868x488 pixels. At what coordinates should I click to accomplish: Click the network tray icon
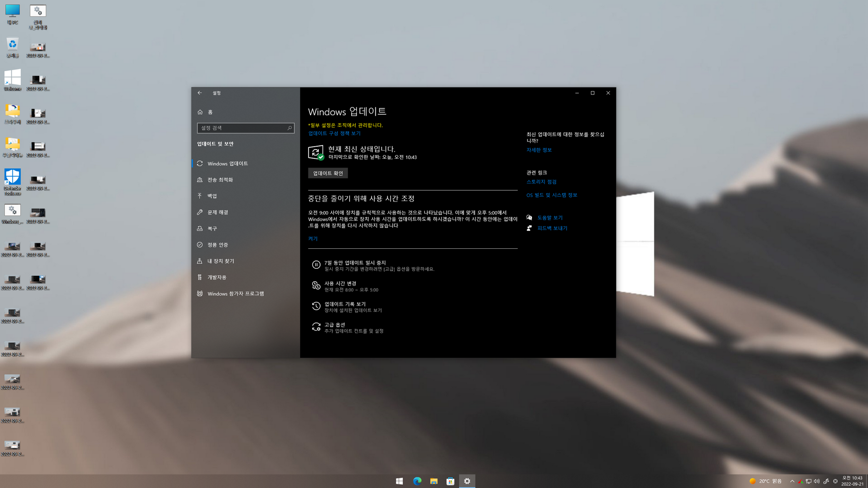tap(808, 481)
